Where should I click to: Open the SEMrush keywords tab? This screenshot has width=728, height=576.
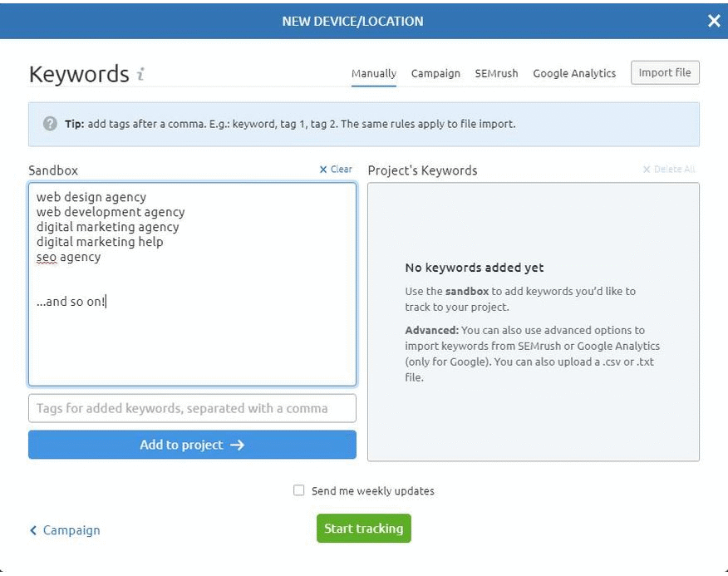click(496, 73)
